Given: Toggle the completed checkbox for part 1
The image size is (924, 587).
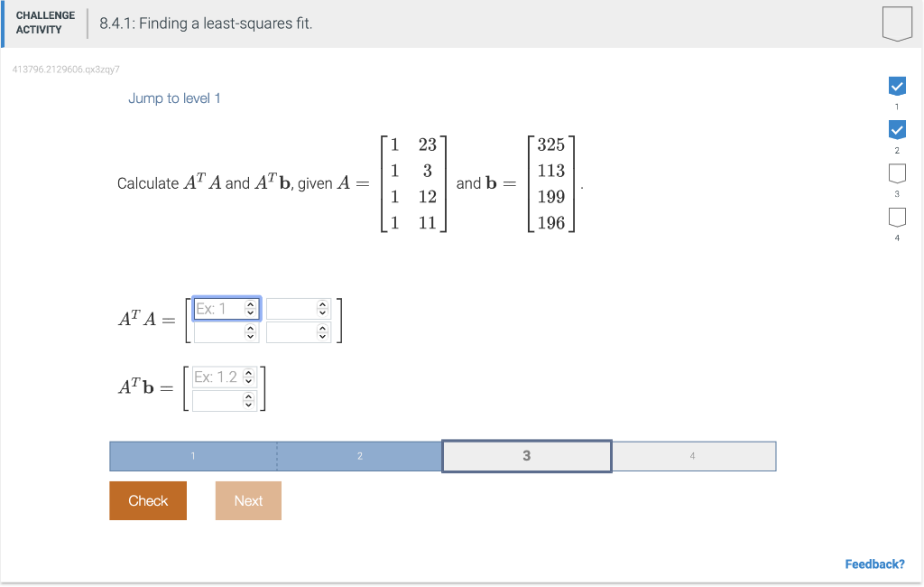Looking at the screenshot, I should pyautogui.click(x=897, y=87).
